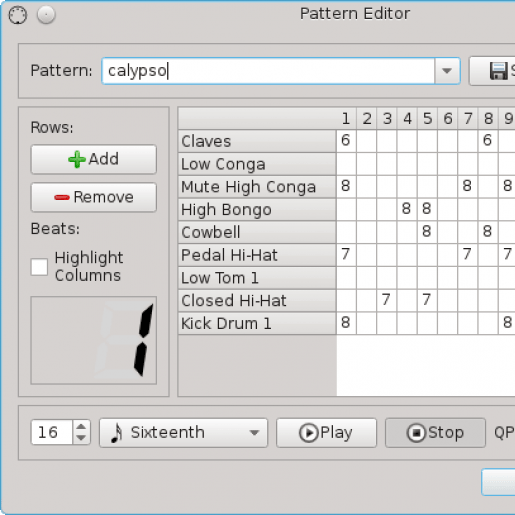
Task: Click the window menu icon in title bar
Action: tap(18, 15)
